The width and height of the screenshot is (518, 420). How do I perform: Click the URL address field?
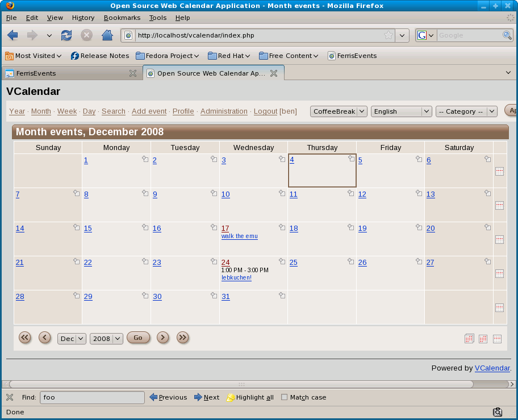(x=260, y=35)
